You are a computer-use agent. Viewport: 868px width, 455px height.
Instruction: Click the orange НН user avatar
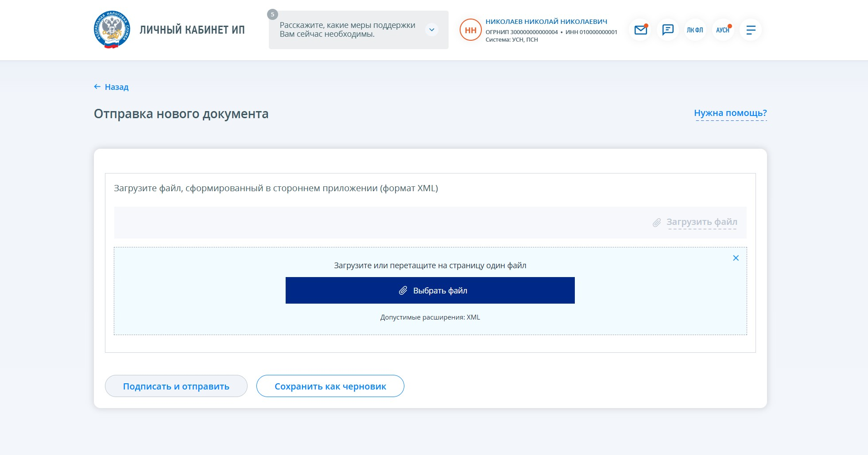click(470, 30)
